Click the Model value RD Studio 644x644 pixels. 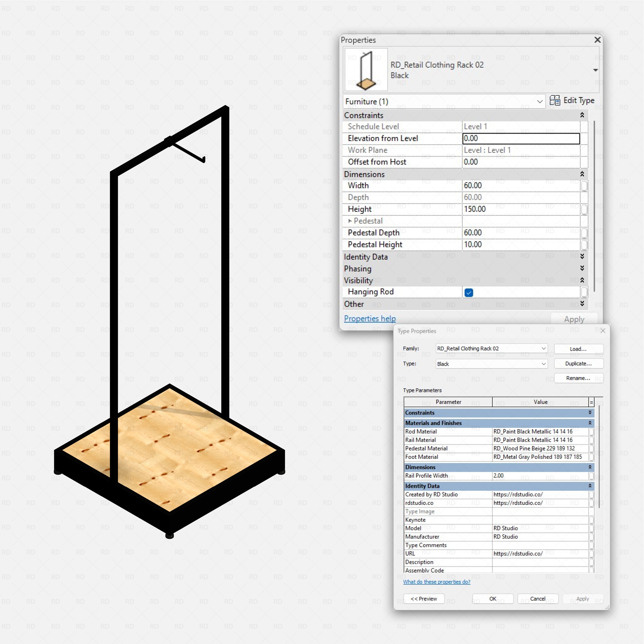[x=540, y=528]
